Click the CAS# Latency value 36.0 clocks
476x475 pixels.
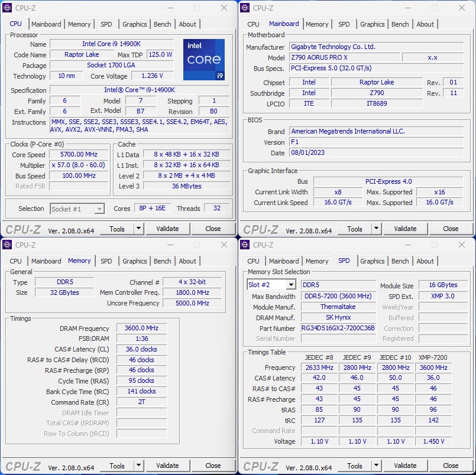tap(141, 349)
